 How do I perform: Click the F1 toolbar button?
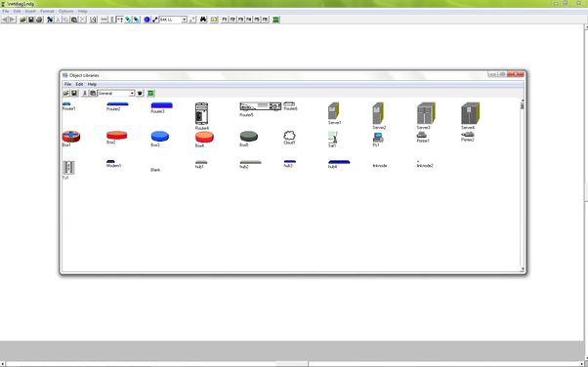point(225,20)
